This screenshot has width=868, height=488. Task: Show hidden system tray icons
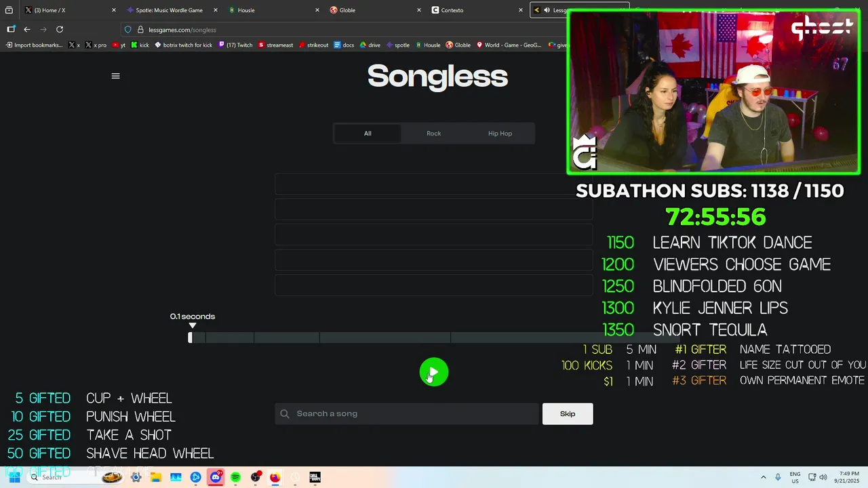click(x=764, y=477)
